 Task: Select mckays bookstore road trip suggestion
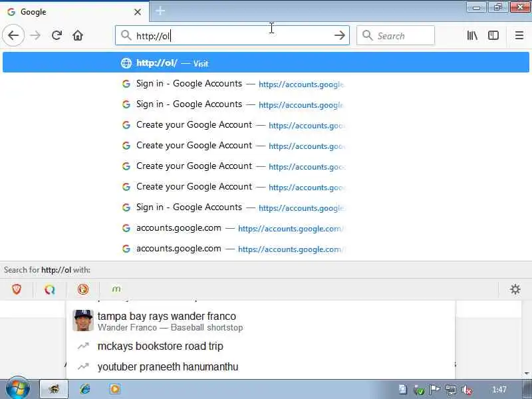click(x=261, y=346)
